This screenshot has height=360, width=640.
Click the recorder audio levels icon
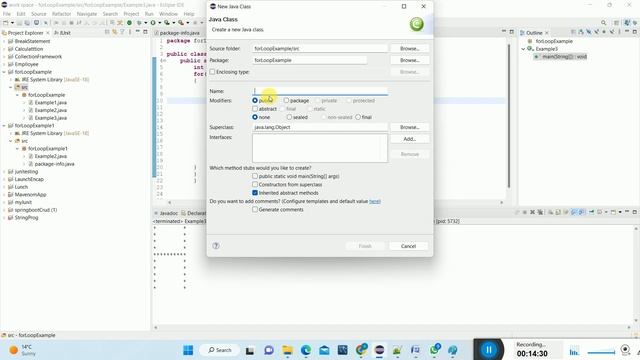point(574,351)
